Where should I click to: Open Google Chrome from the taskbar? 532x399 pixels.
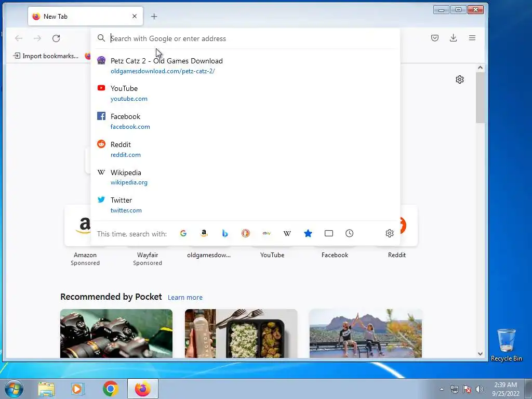coord(110,389)
